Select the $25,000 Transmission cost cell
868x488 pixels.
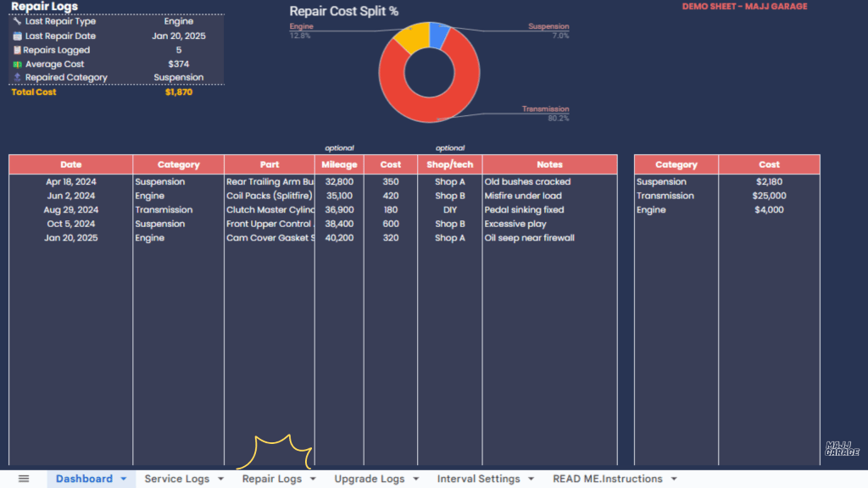click(769, 196)
